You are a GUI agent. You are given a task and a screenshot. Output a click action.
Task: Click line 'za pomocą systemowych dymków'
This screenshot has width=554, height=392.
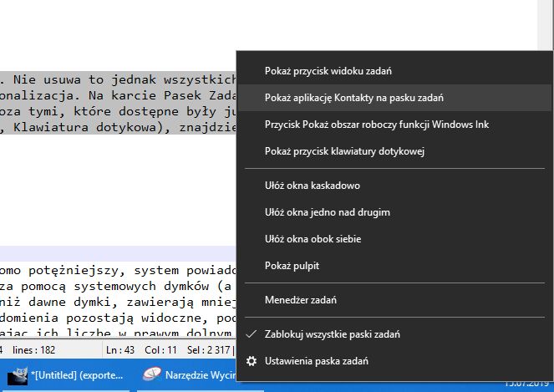[118, 286]
